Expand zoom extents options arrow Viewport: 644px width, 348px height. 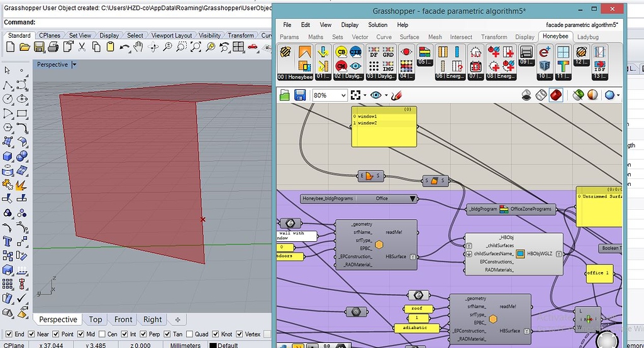(x=365, y=95)
